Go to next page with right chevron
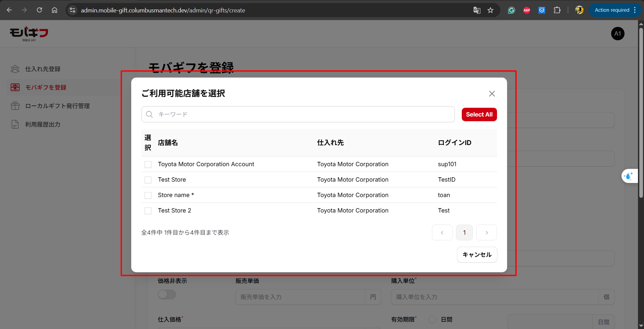This screenshot has height=329, width=644. pyautogui.click(x=486, y=233)
